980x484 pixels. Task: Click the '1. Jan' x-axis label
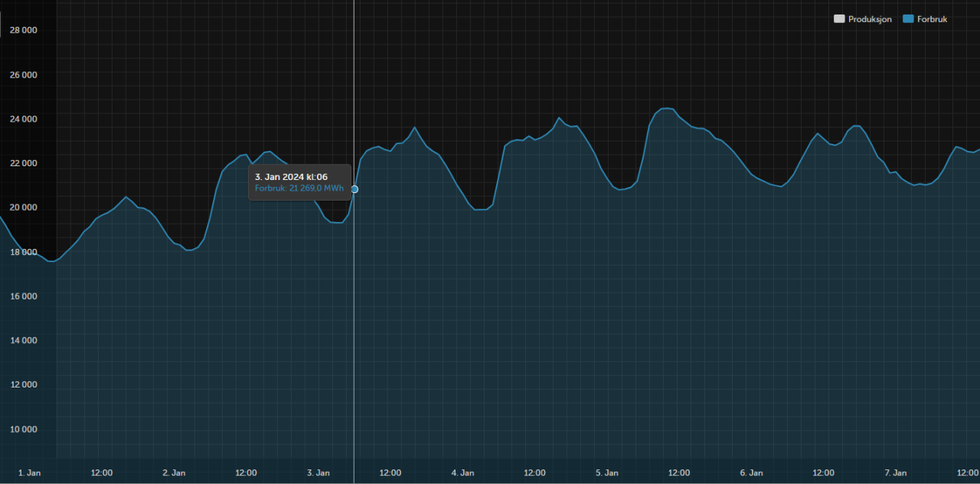click(30, 473)
